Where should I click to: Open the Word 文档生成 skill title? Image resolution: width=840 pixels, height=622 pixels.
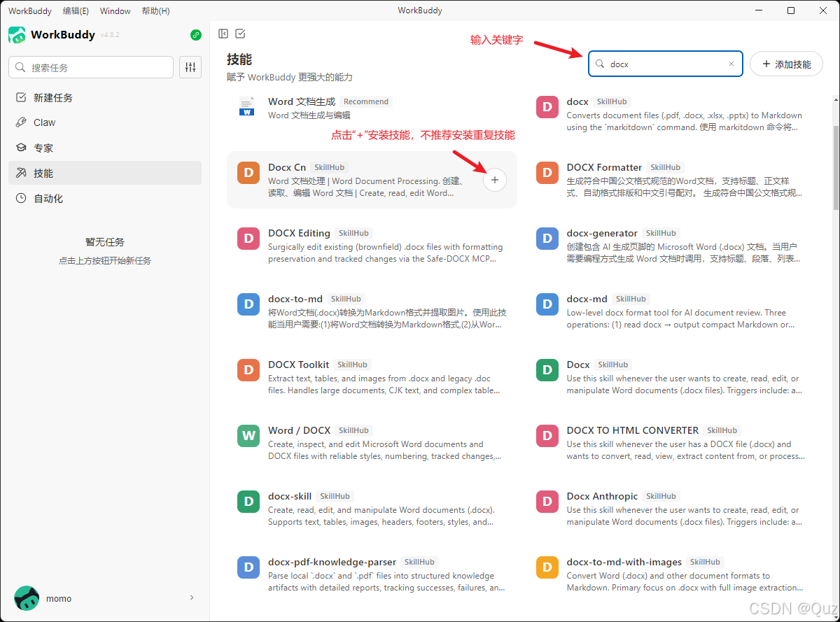coord(302,101)
